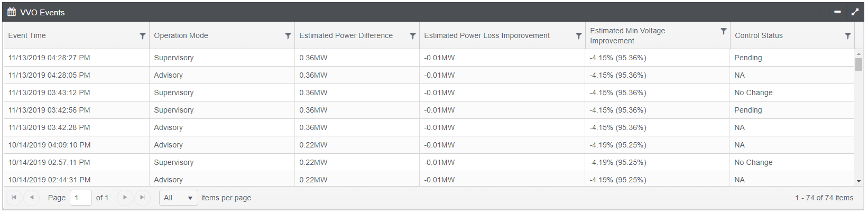Viewport: 868px width, 213px height.
Task: Go to the previous page
Action: point(32,198)
